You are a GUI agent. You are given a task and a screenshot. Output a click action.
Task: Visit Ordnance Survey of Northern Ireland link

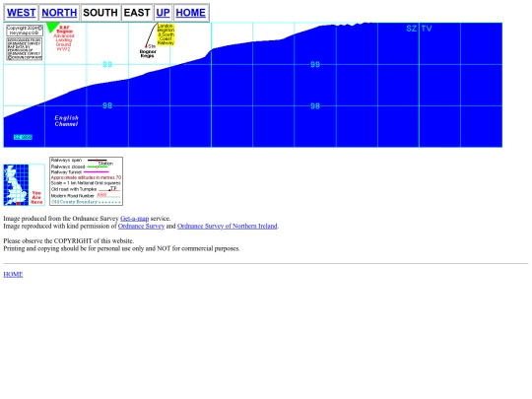click(x=228, y=226)
